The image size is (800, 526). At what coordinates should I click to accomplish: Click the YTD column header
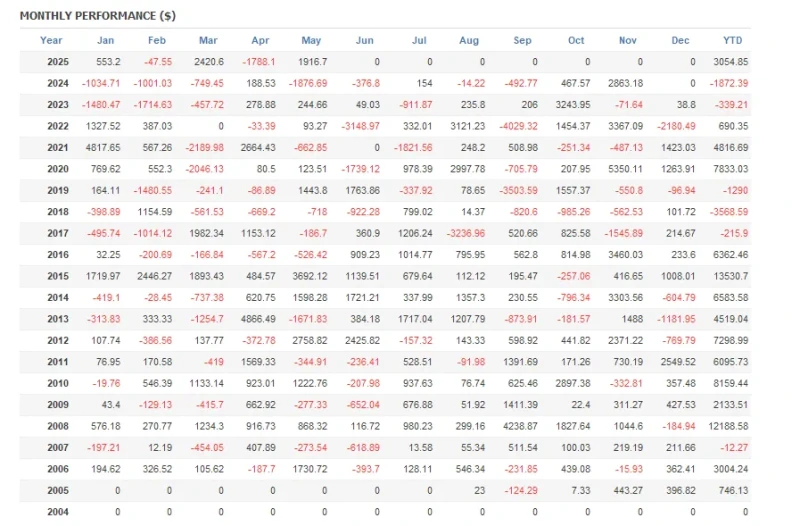[733, 40]
